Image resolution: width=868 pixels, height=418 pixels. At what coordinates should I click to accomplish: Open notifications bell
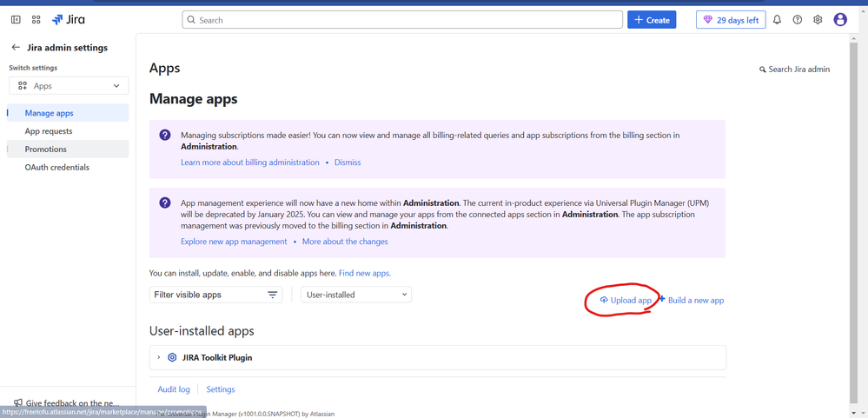pyautogui.click(x=778, y=20)
